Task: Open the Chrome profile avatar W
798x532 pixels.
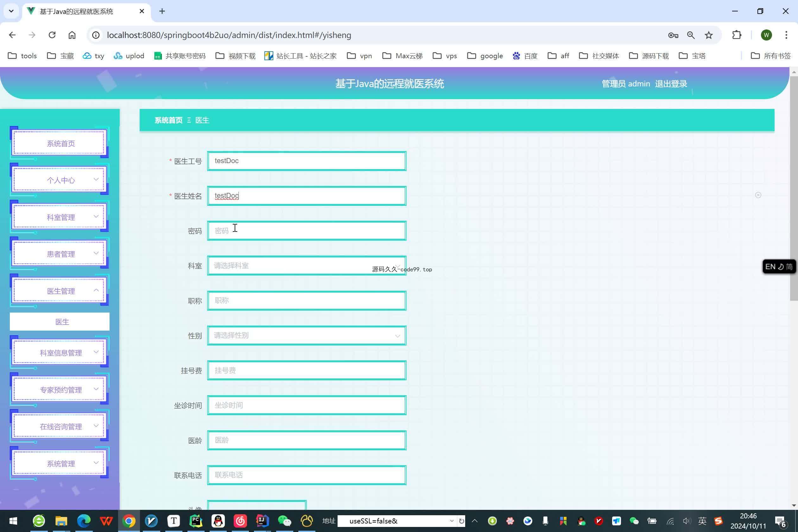Action: tap(766, 35)
